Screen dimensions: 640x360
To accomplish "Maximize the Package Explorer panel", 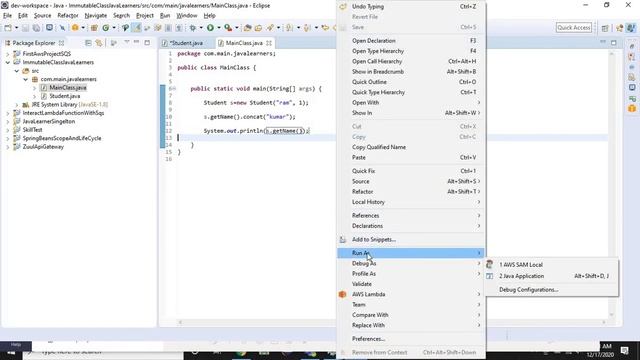I will click(x=147, y=42).
